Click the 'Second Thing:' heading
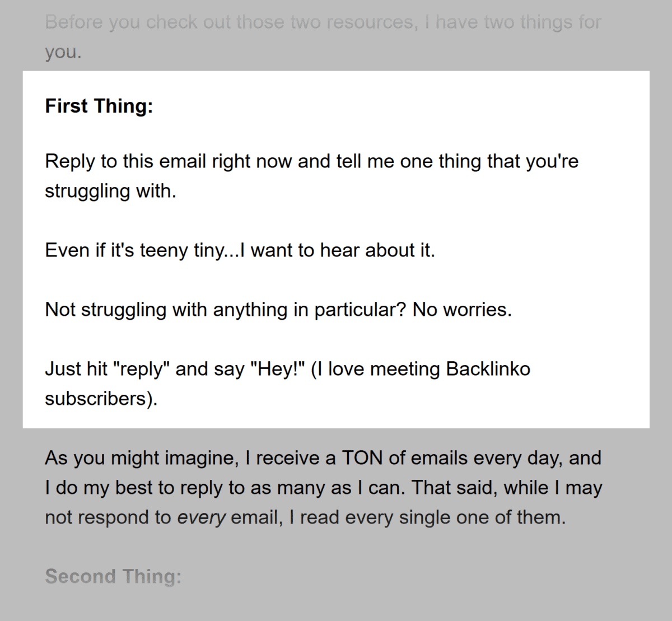672x621 pixels. pyautogui.click(x=113, y=576)
